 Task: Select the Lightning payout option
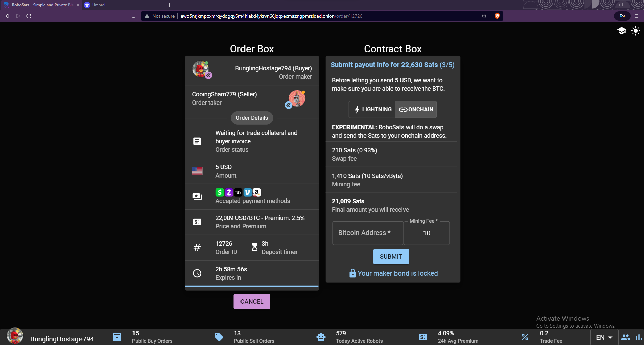[372, 110]
